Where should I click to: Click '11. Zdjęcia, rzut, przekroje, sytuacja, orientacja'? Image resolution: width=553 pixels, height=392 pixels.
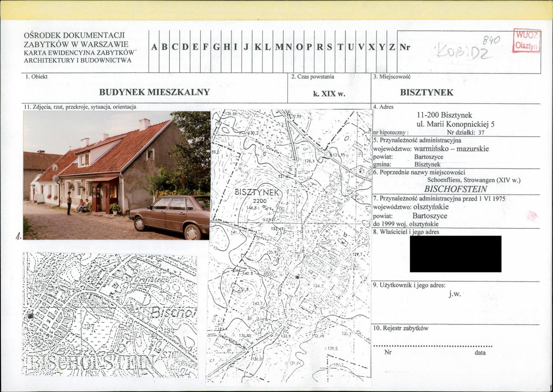pos(80,107)
